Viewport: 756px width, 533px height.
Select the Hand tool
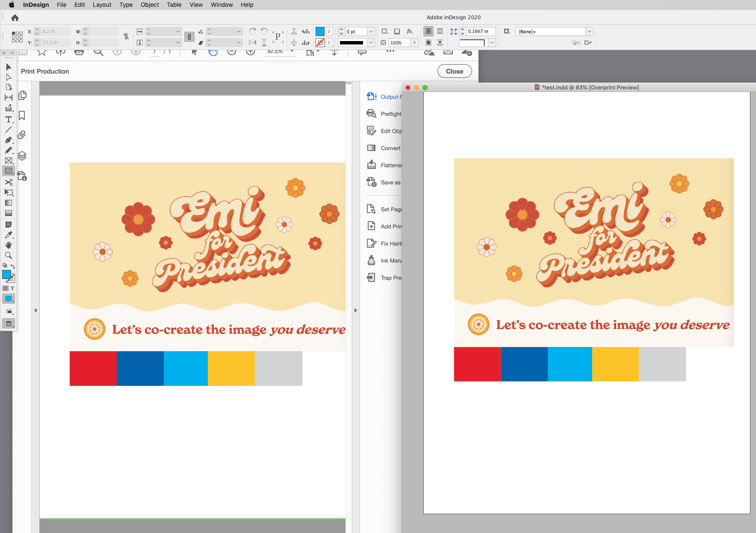pos(8,245)
